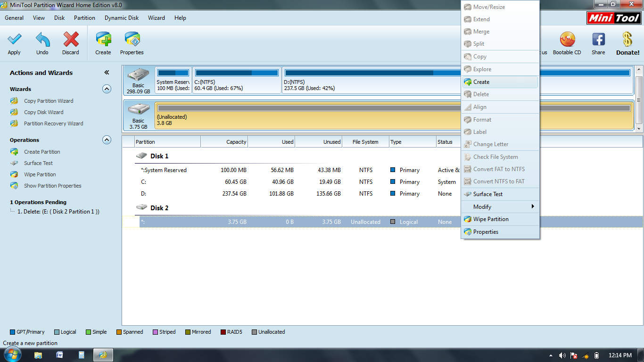644x362 pixels.
Task: Collapse the Wizards section
Action: pyautogui.click(x=107, y=89)
